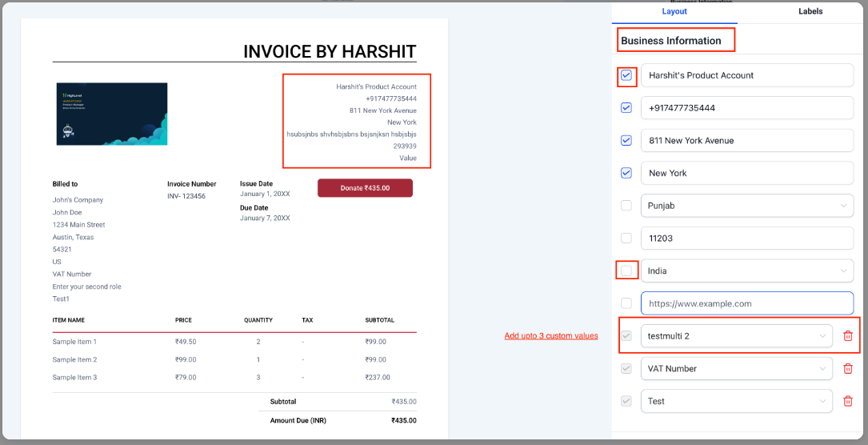Screen dimensions: 868x445
Task: Edit the +917477735444 phone field
Action: [x=746, y=108]
